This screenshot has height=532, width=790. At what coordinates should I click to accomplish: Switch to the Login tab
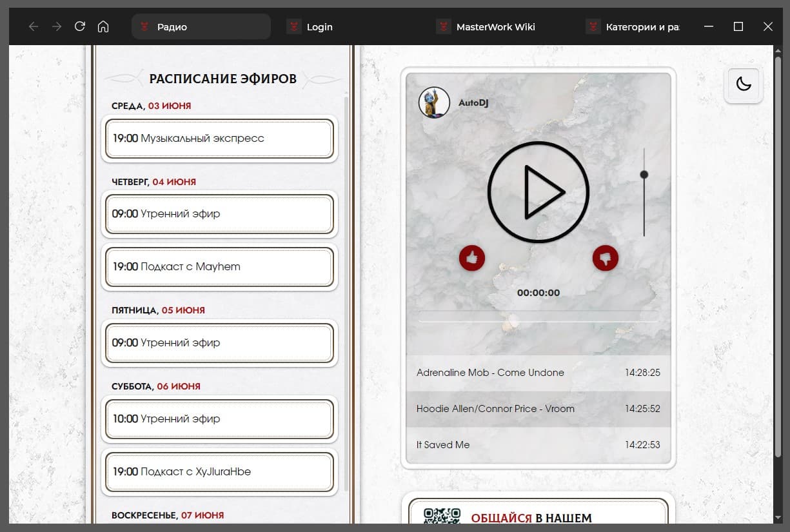[x=351, y=26]
